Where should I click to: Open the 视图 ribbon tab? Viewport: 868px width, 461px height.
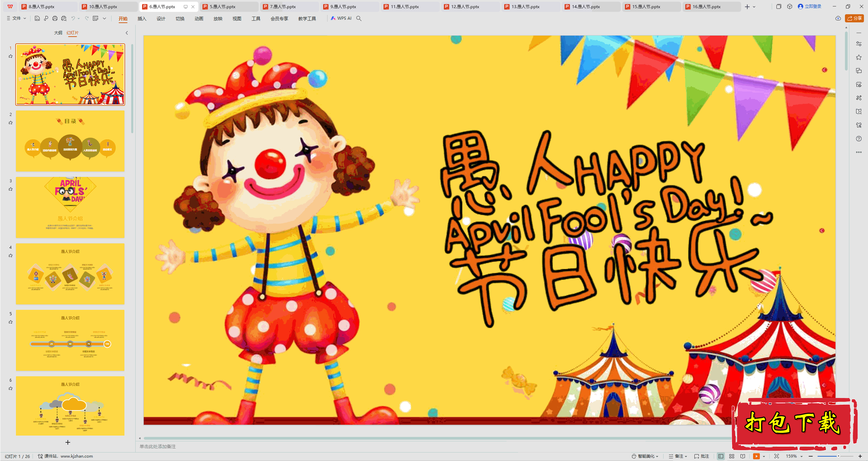[237, 19]
